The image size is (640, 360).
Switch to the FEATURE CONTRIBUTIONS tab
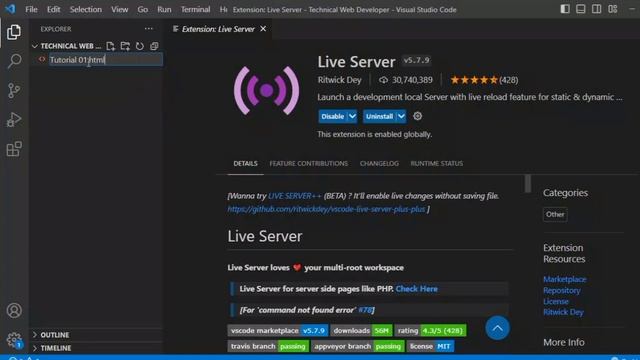309,163
